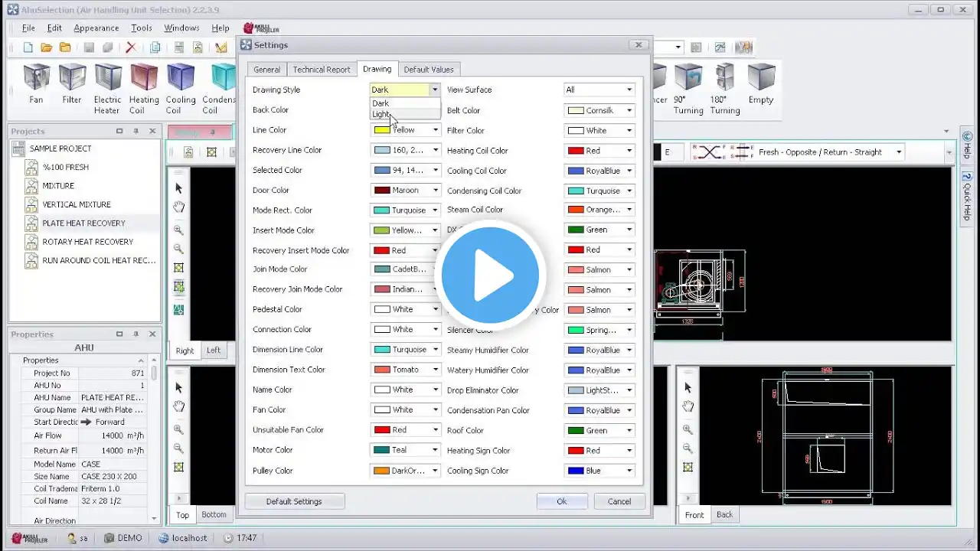Viewport: 980px width, 551px height.
Task: Click zoom in magnifier in Front view
Action: coord(688,429)
